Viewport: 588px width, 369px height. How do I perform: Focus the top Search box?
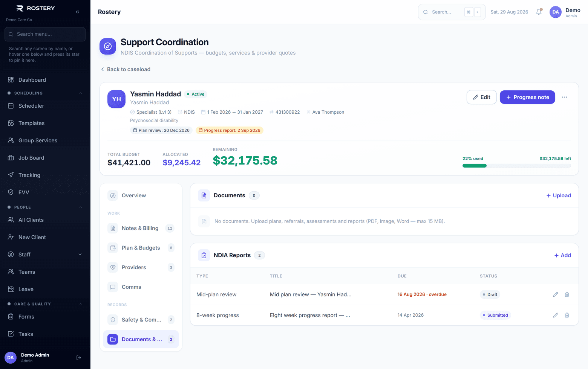pos(452,12)
